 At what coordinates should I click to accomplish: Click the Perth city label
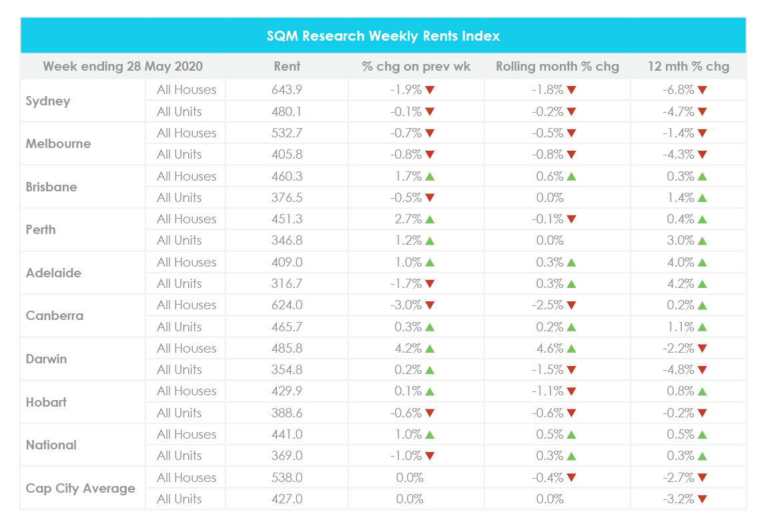click(41, 229)
